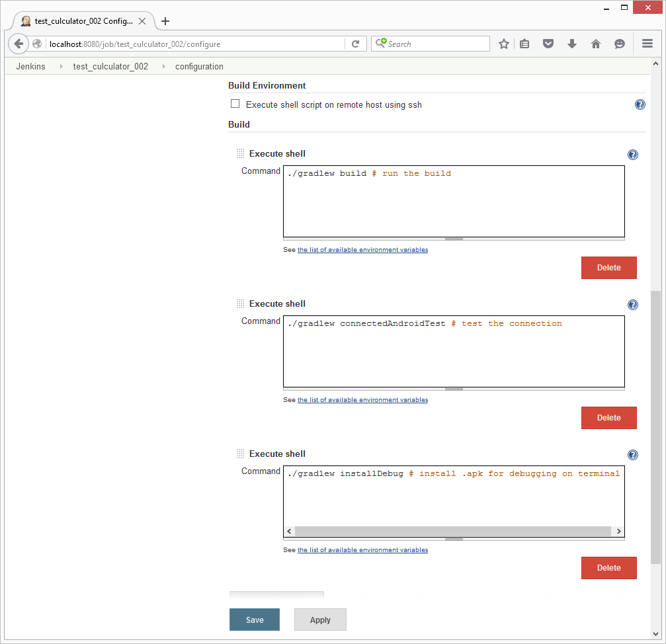Show help for the gradlew build shell step
666x644 pixels.
pyautogui.click(x=632, y=155)
